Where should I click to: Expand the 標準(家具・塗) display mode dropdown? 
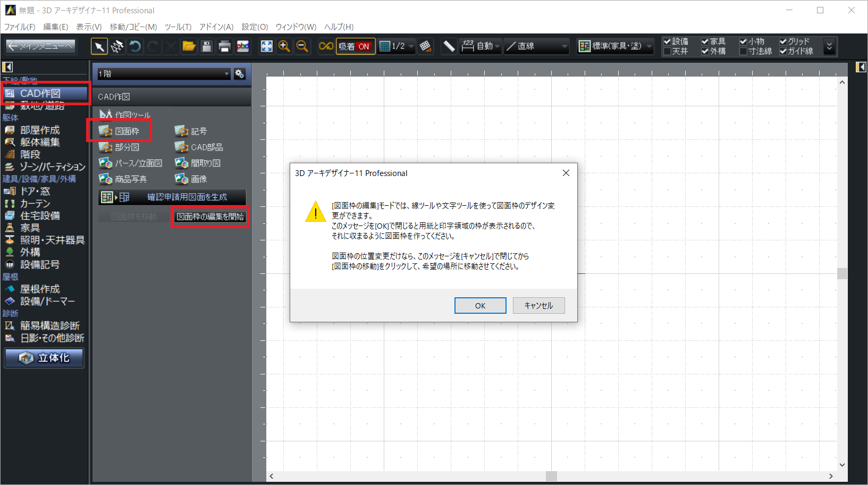click(x=616, y=47)
